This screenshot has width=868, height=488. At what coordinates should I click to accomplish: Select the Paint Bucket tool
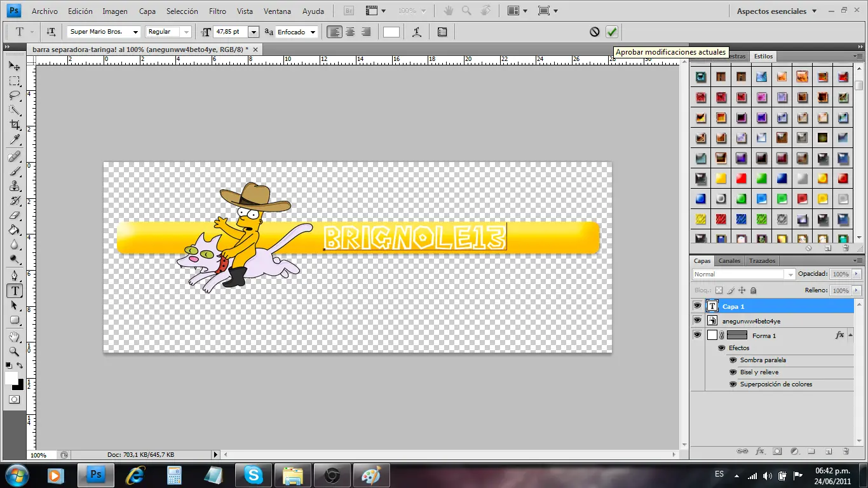coord(14,230)
